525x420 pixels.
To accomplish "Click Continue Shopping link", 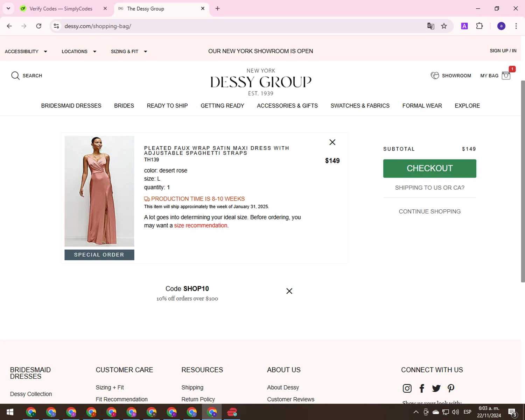I will (x=429, y=211).
